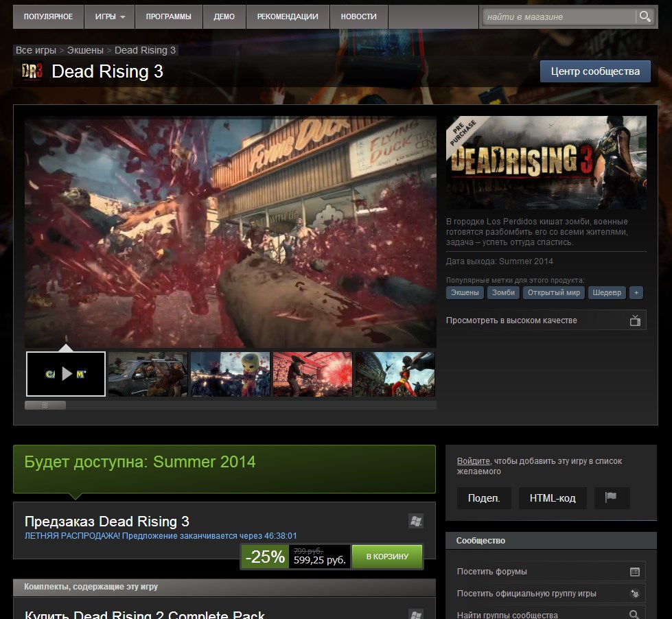The width and height of the screenshot is (672, 619).
Task: Add a tag with the + button
Action: point(636,292)
